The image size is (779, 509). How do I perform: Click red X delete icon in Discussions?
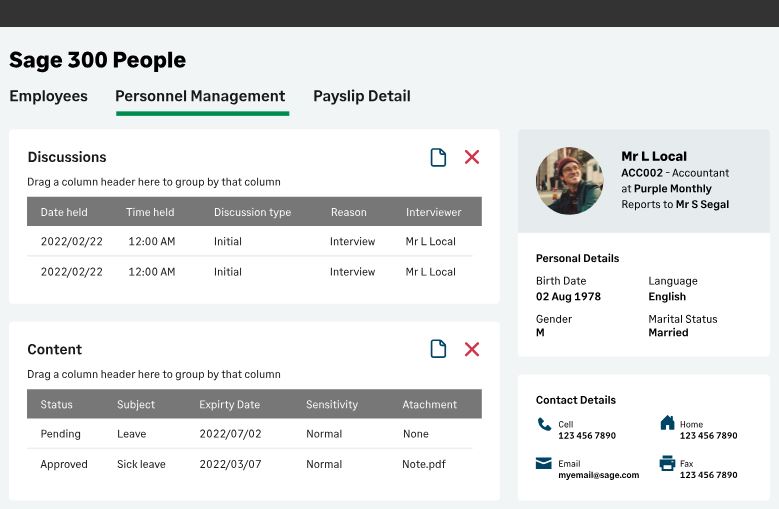click(x=471, y=157)
